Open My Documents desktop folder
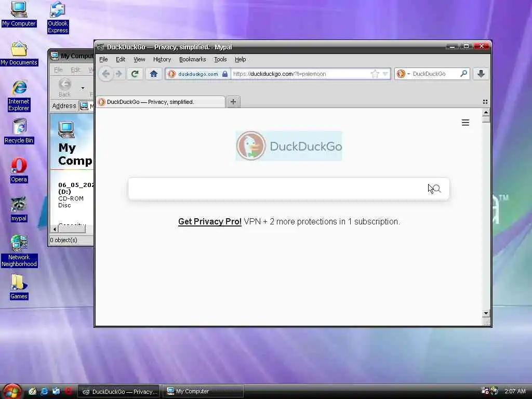The width and height of the screenshot is (532, 399). pos(19,54)
